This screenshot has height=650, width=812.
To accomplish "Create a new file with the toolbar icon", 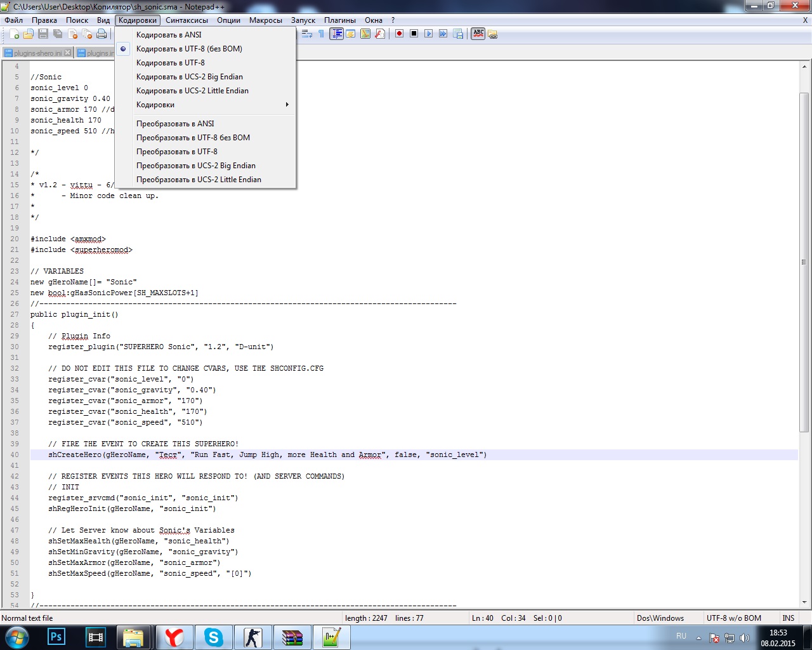I will (14, 34).
